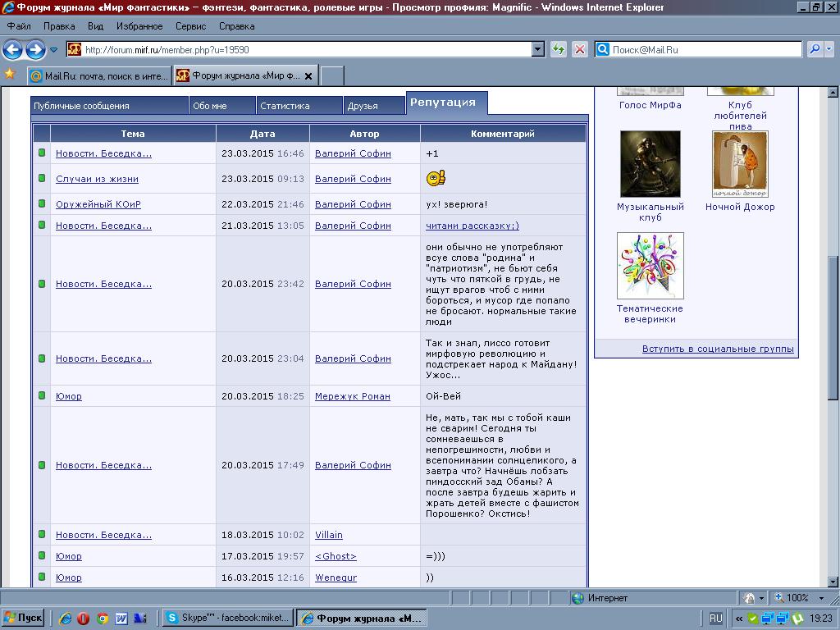
Task: Click the Refresh page icon
Action: coord(559,49)
